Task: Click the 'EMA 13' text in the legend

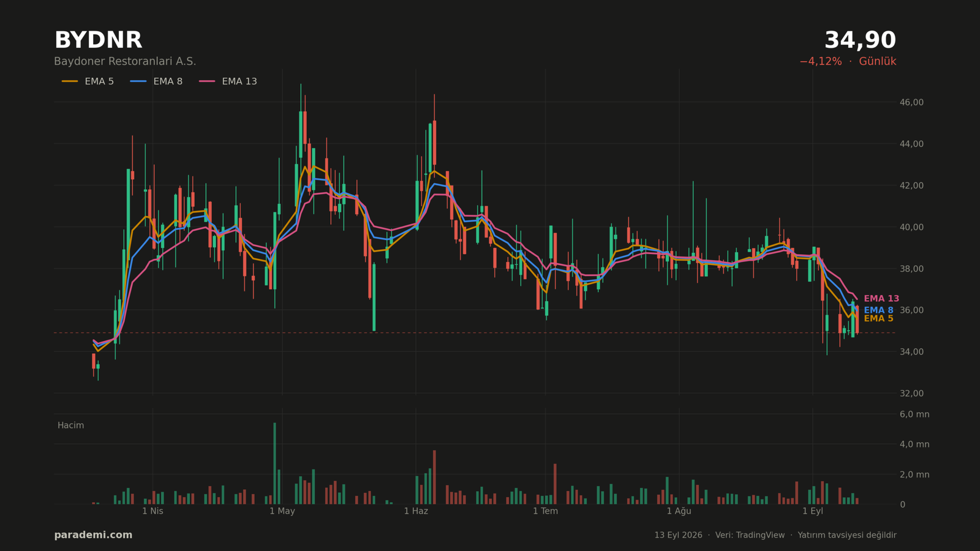Action: pyautogui.click(x=239, y=81)
